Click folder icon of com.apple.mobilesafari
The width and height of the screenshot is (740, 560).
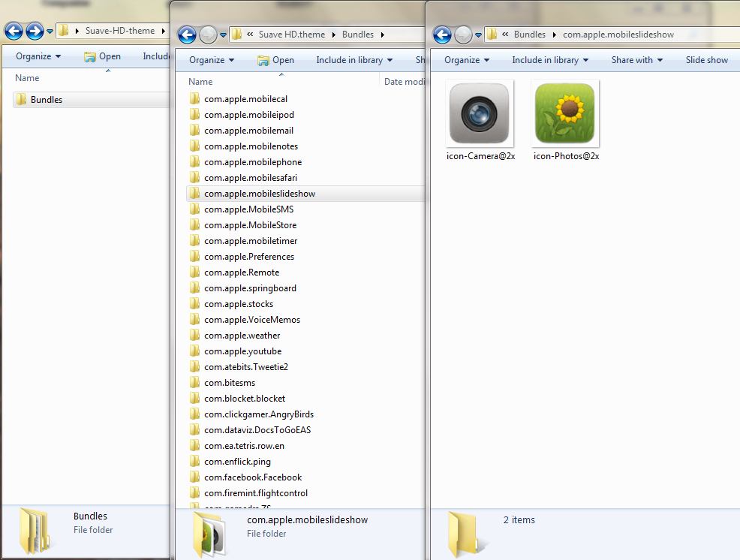[194, 178]
